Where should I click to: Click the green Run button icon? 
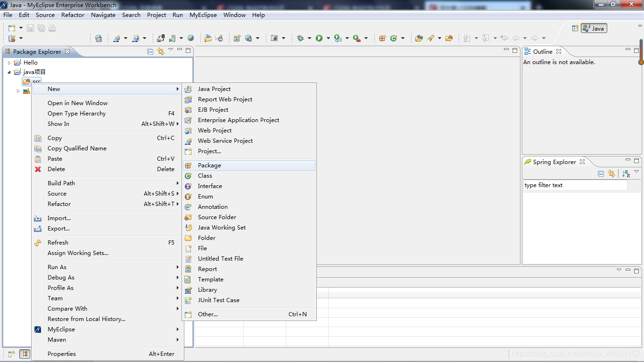point(319,38)
